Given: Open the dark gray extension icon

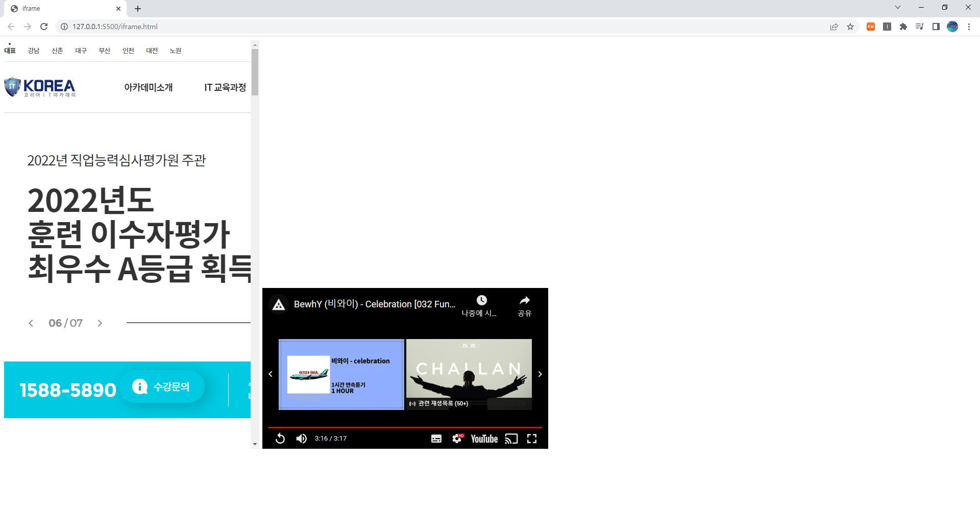Looking at the screenshot, I should click(887, 27).
